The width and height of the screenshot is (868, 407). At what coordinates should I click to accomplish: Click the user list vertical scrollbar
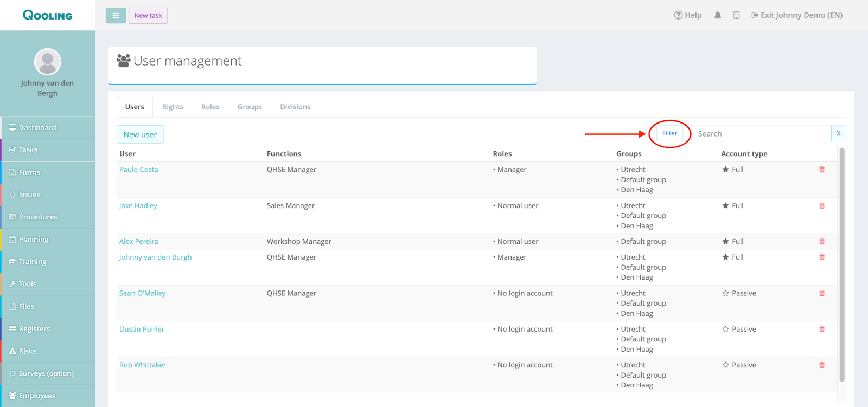pos(842,264)
